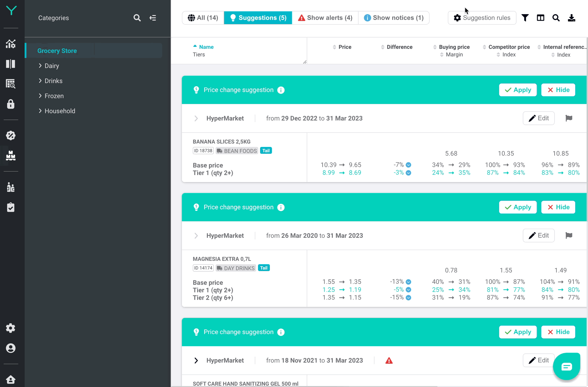The image size is (588, 387).
Task: Click info icon on first price suggestion
Action: (x=281, y=90)
